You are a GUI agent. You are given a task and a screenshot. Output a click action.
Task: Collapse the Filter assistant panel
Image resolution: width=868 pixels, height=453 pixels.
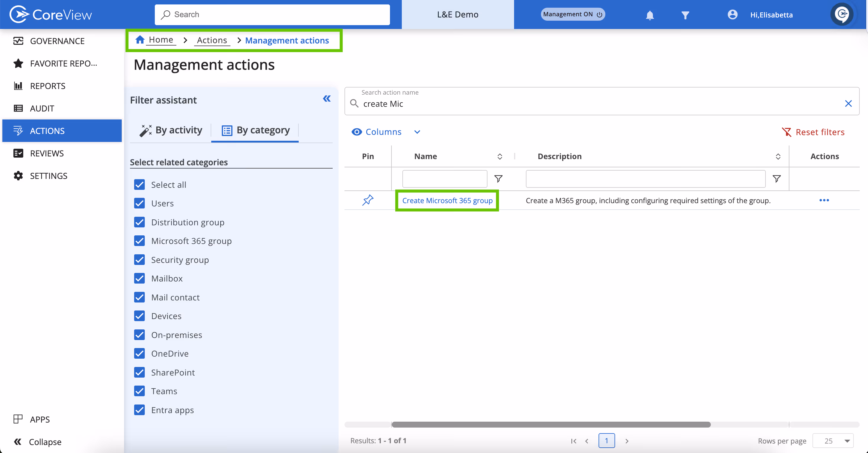click(326, 99)
